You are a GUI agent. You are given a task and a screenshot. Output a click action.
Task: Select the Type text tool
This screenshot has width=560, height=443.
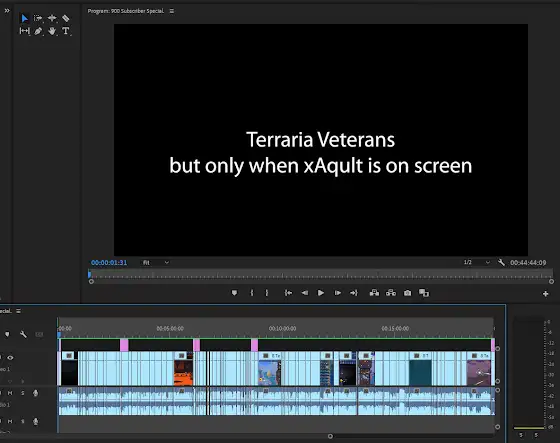pos(65,31)
